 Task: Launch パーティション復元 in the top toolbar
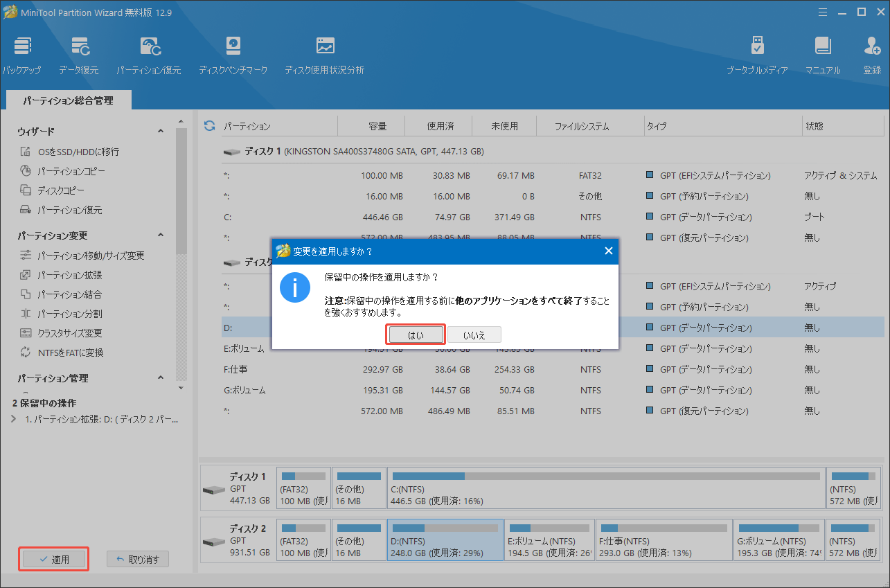point(148,55)
